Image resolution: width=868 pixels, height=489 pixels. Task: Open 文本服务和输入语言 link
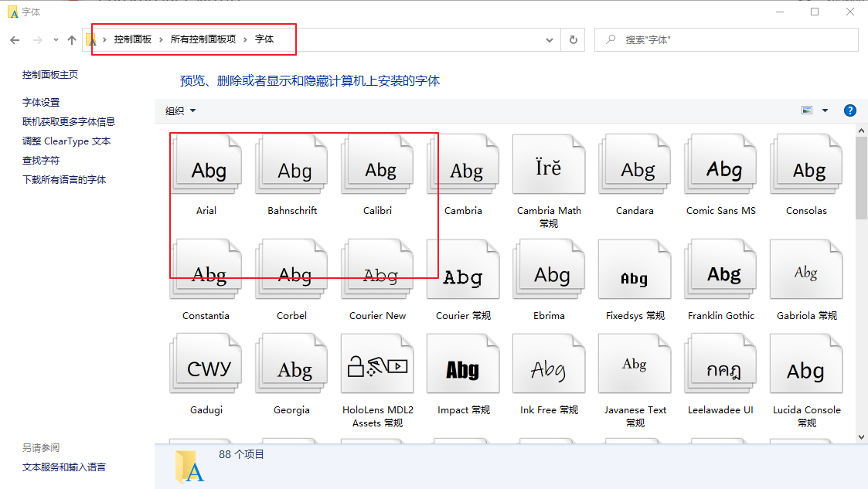63,467
